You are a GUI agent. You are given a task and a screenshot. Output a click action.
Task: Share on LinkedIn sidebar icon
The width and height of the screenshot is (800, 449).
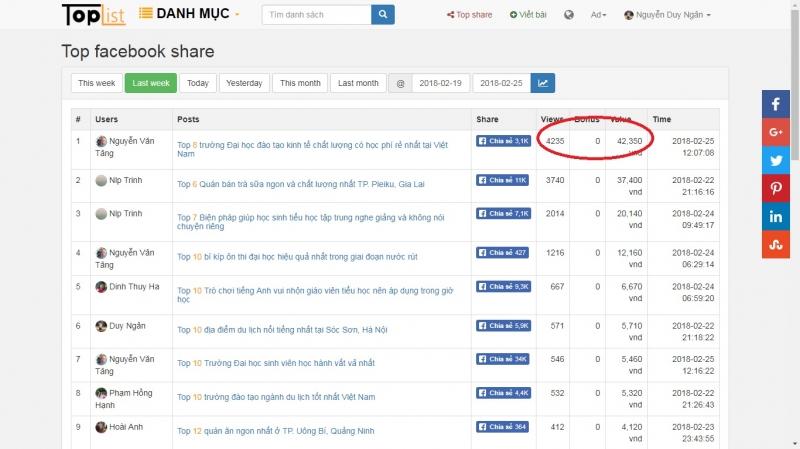(x=776, y=216)
